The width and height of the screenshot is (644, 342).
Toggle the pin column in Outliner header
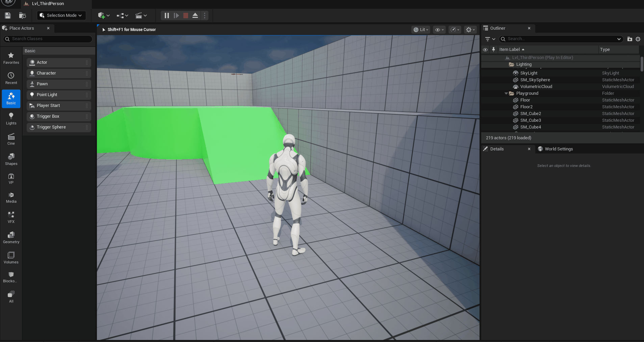pos(493,50)
